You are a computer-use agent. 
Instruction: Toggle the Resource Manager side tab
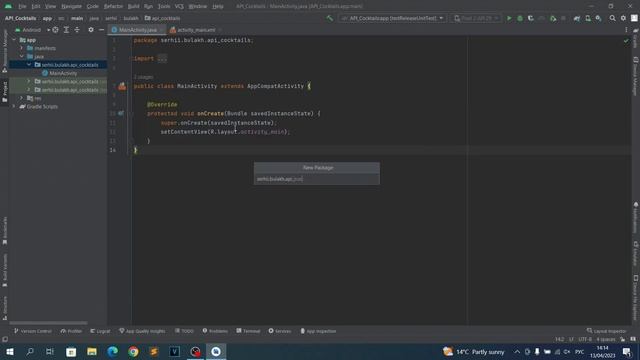click(4, 52)
